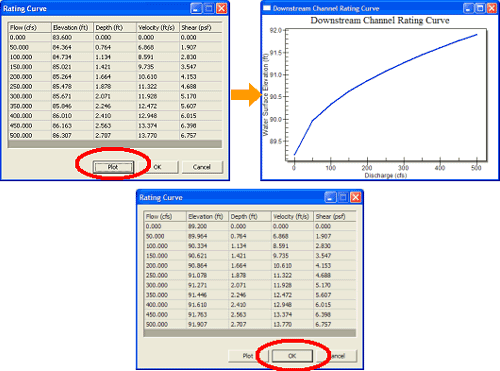Click Depth (ft) header in top Rating Curve table
The image size is (500, 371).
pos(115,28)
